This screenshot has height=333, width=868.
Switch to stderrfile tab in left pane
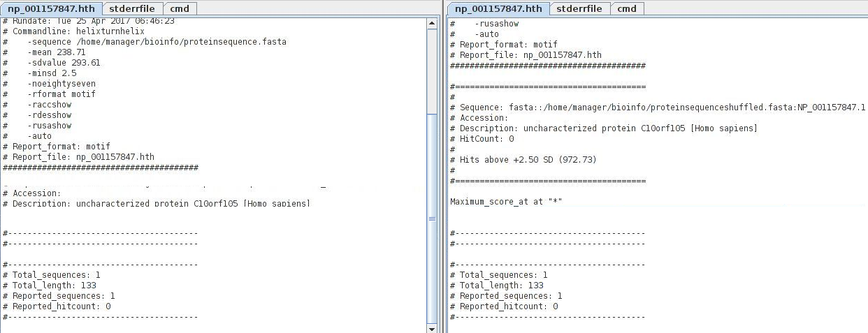[133, 8]
